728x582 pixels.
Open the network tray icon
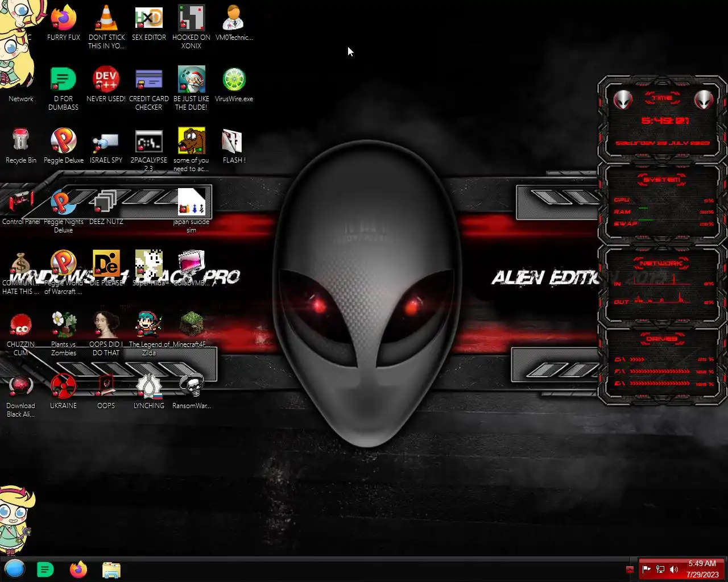pyautogui.click(x=660, y=569)
